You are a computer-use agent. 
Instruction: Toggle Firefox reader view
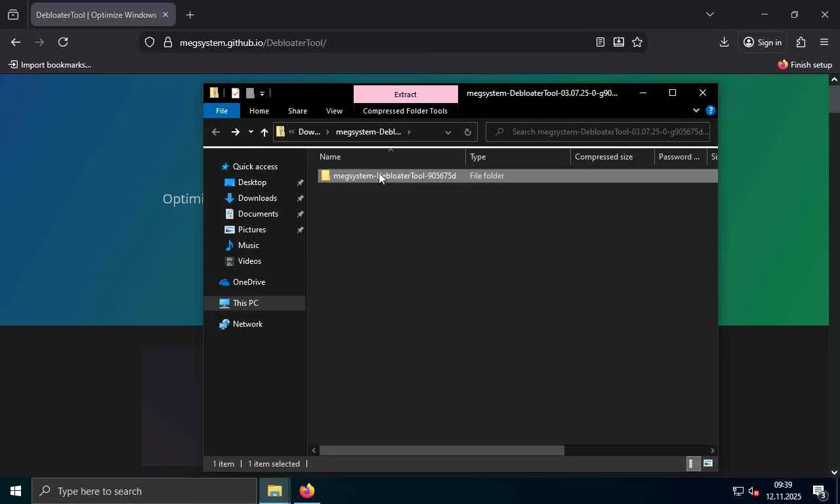(x=600, y=42)
